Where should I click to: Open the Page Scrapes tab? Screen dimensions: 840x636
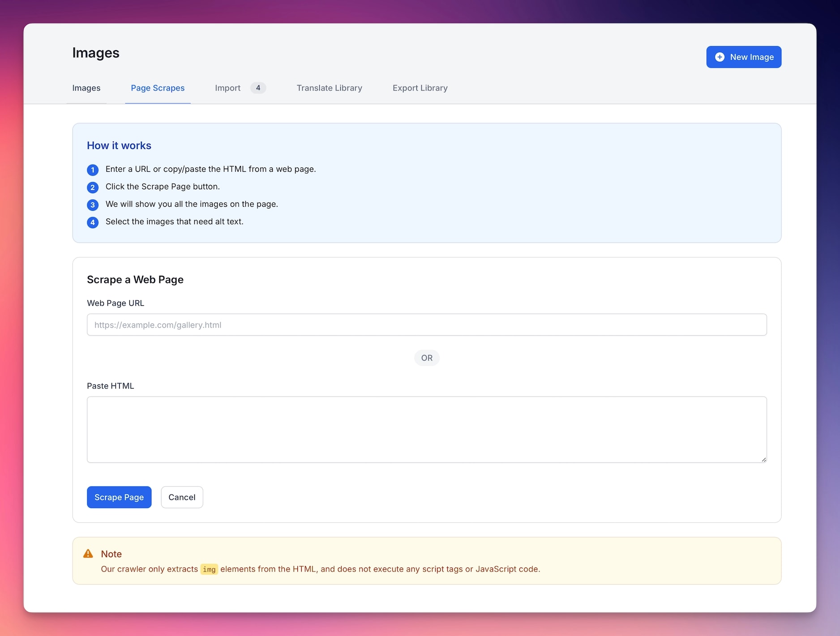coord(158,88)
